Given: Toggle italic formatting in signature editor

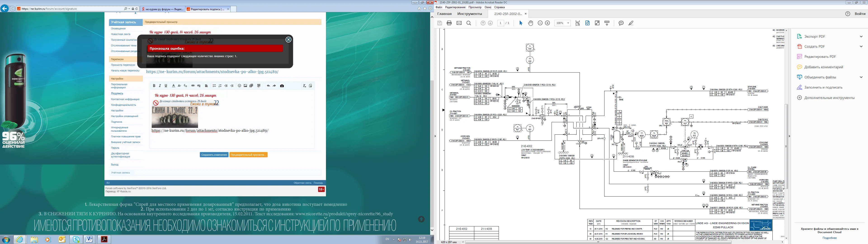Looking at the screenshot, I should [160, 86].
